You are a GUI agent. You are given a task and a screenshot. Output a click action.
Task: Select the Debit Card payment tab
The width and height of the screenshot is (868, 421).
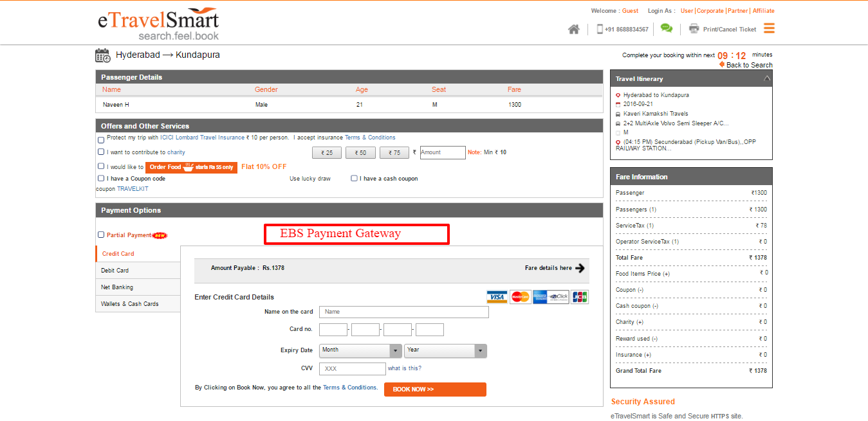[138, 271]
